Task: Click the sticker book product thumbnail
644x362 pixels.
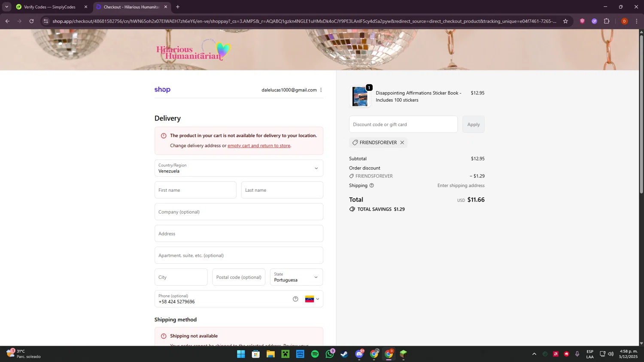Action: pyautogui.click(x=360, y=97)
